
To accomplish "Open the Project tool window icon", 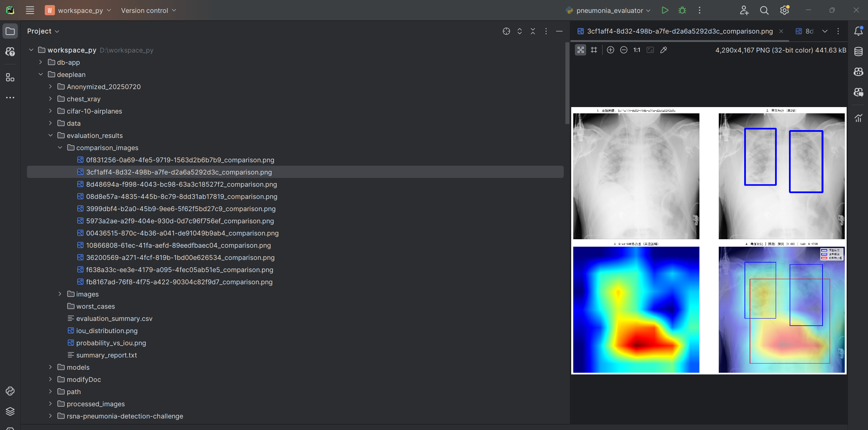I will [10, 31].
